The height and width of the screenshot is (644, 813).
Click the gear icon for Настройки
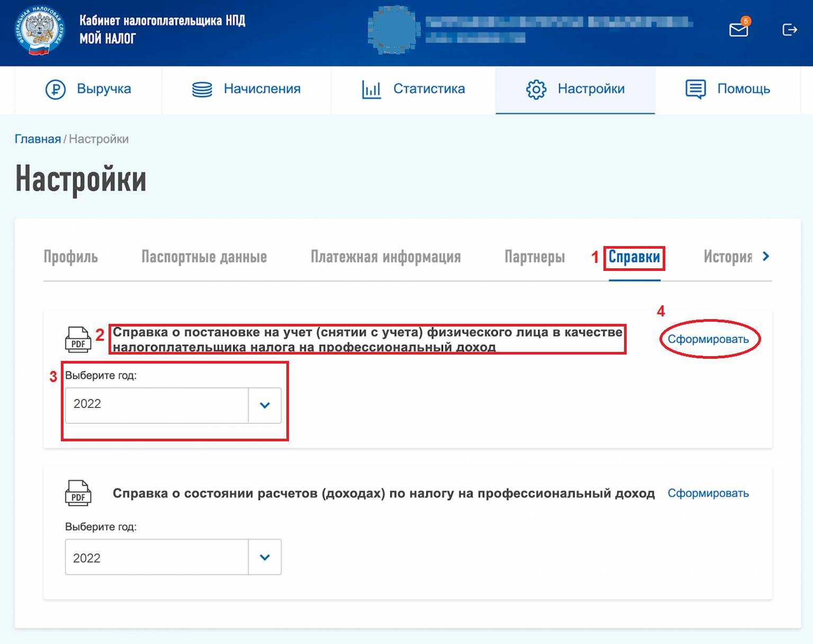tap(536, 89)
